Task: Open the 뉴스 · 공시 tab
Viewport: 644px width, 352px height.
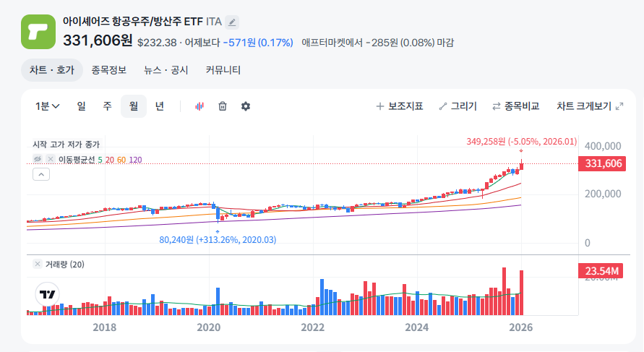Action: tap(166, 70)
